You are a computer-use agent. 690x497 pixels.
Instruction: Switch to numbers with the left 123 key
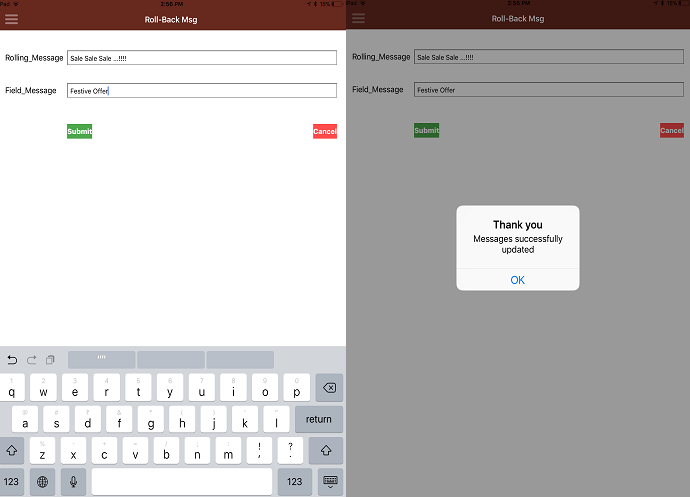[14, 481]
